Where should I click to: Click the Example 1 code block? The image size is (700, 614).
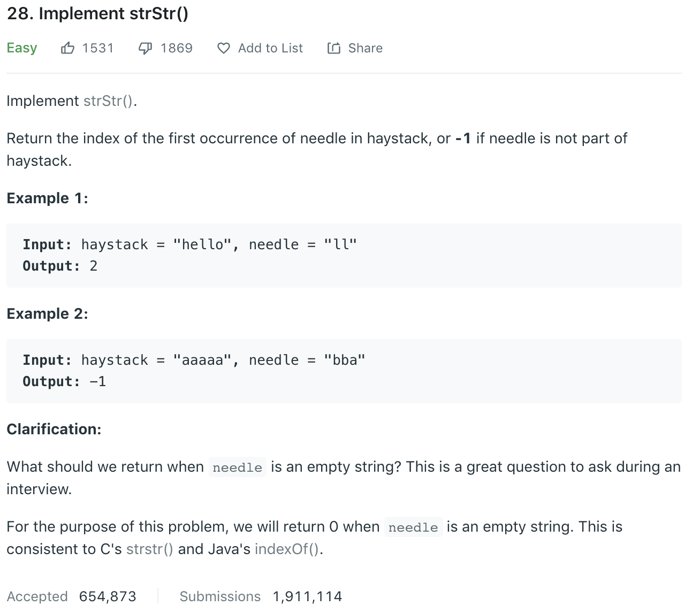coord(344,256)
